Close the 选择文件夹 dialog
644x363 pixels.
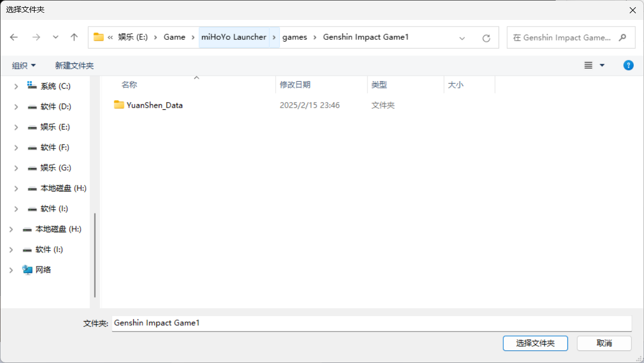click(633, 10)
